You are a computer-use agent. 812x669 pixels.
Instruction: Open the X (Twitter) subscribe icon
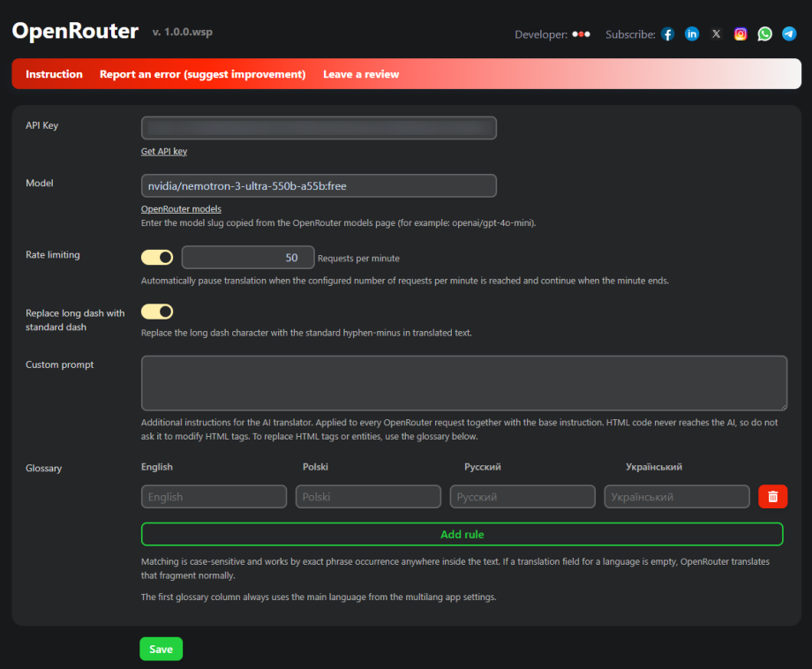pos(716,34)
